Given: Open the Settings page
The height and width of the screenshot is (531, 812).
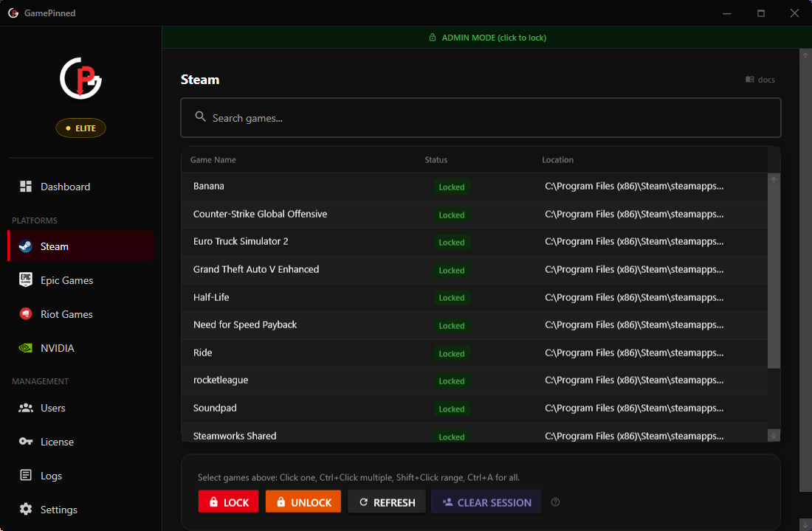Looking at the screenshot, I should click(x=80, y=510).
